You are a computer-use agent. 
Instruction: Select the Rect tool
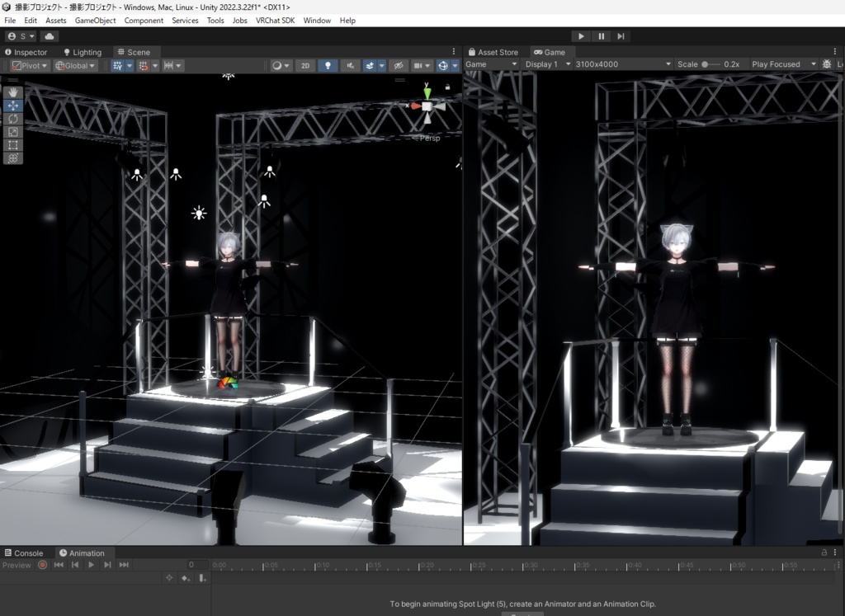13,145
